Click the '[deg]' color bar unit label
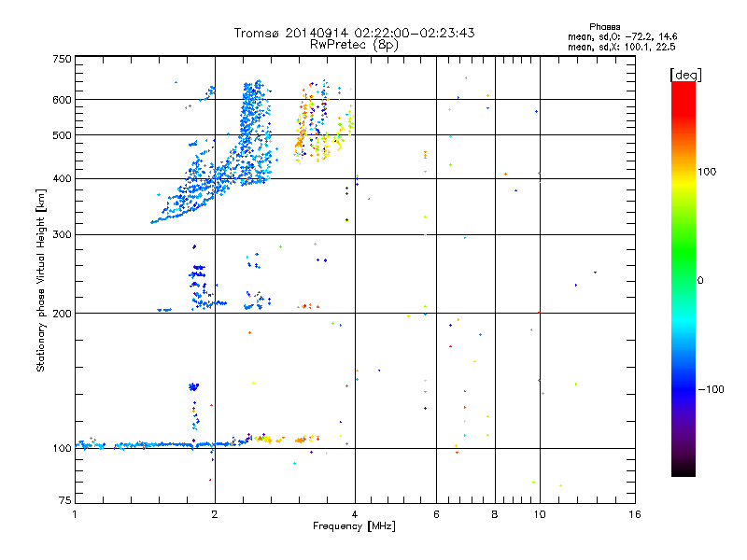The height and width of the screenshot is (560, 747). coord(685,75)
